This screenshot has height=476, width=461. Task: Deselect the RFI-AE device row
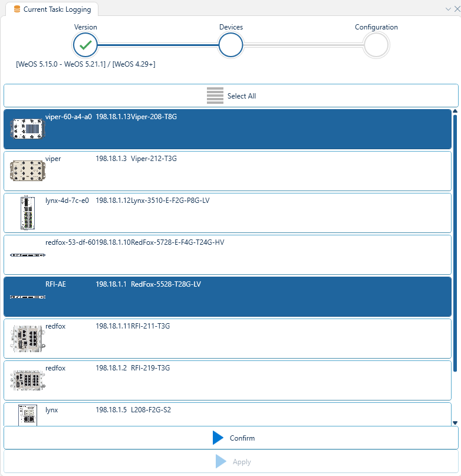[228, 297]
